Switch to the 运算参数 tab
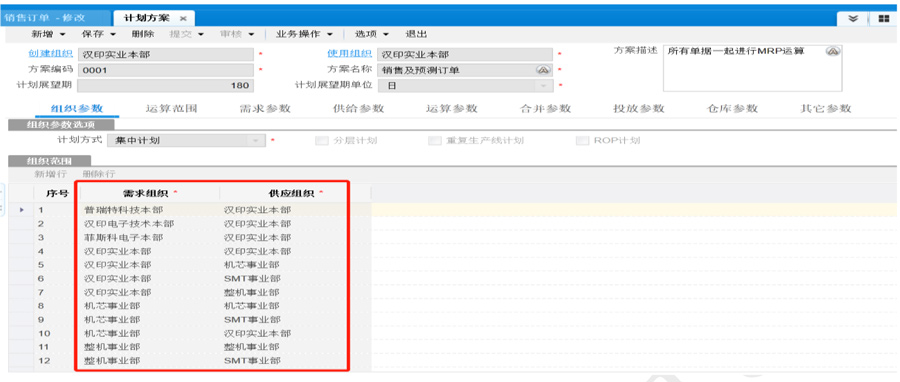The width and height of the screenshot is (900, 382). (x=452, y=108)
